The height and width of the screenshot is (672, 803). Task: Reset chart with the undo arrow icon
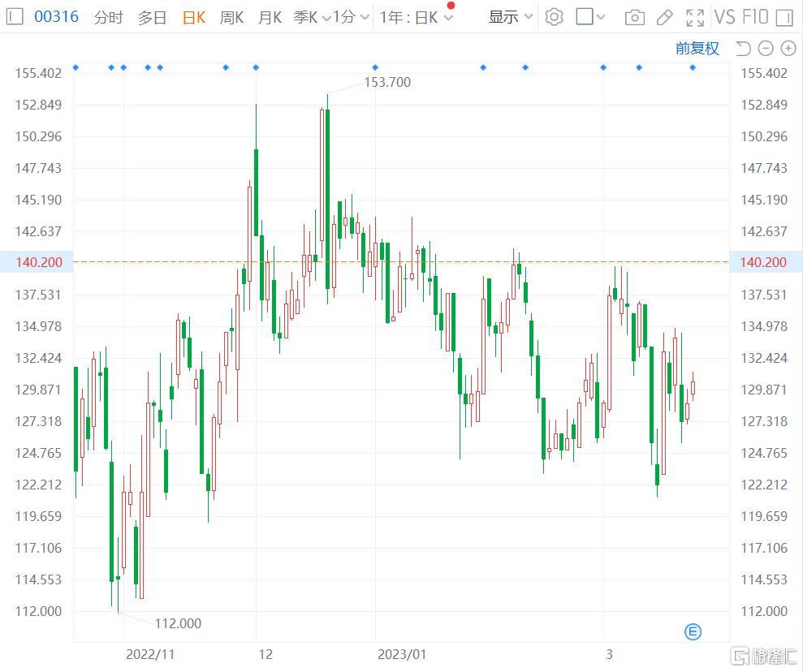(743, 49)
